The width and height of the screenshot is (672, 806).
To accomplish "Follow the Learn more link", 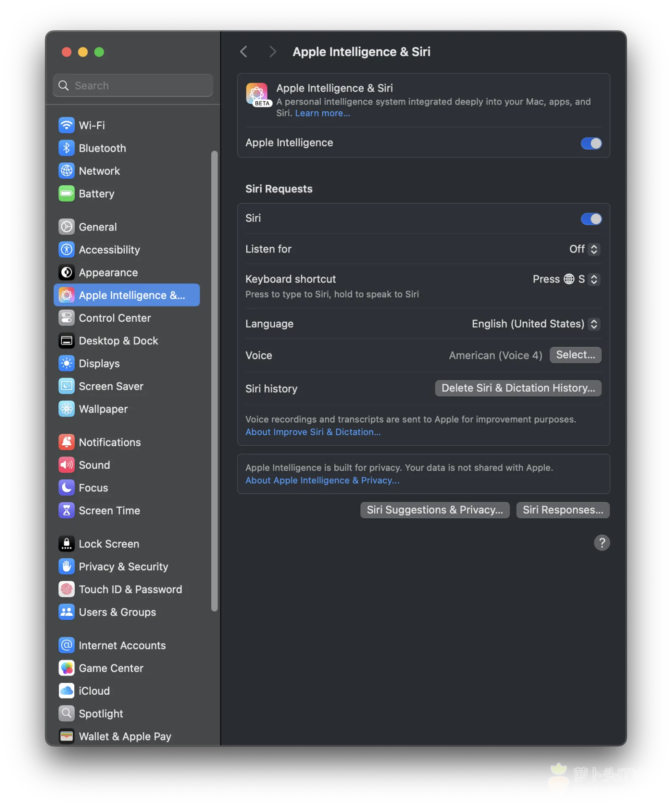I will [322, 113].
